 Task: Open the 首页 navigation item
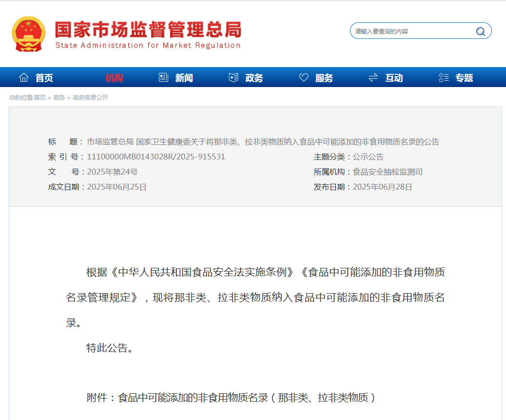(44, 78)
